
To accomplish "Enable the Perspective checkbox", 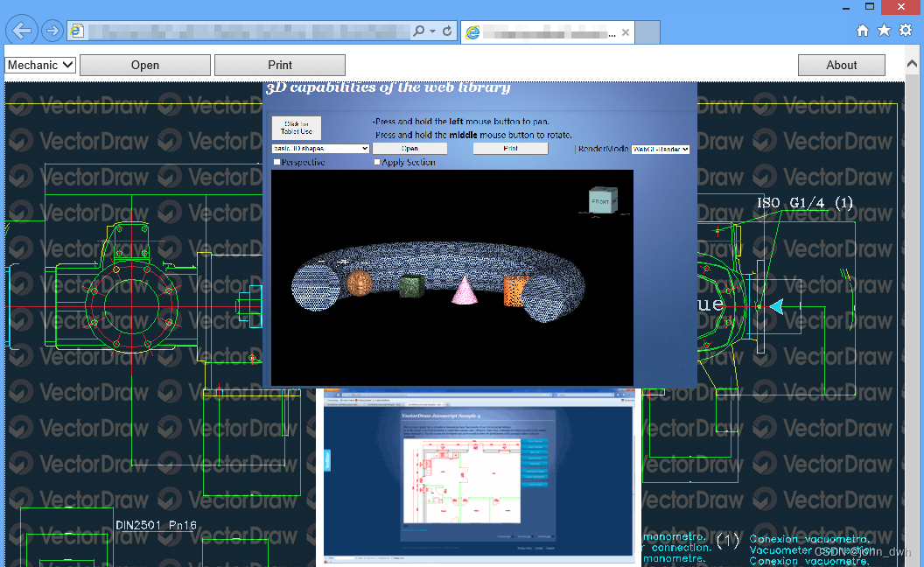I will [276, 162].
